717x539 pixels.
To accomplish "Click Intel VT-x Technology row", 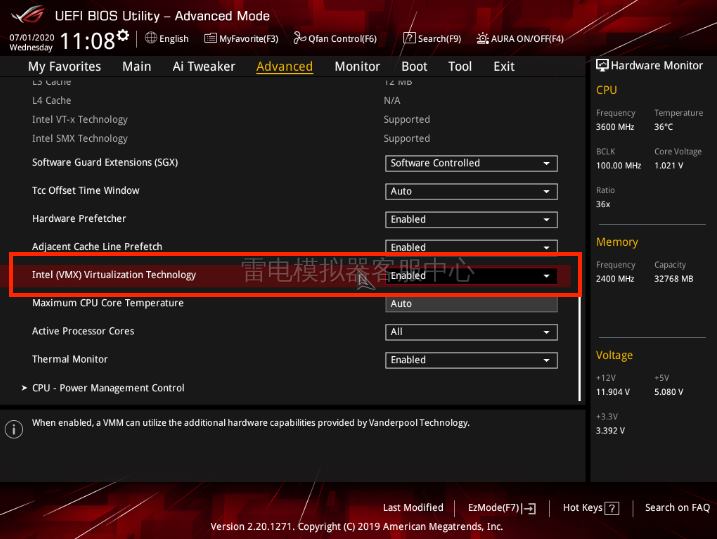I will (293, 119).
